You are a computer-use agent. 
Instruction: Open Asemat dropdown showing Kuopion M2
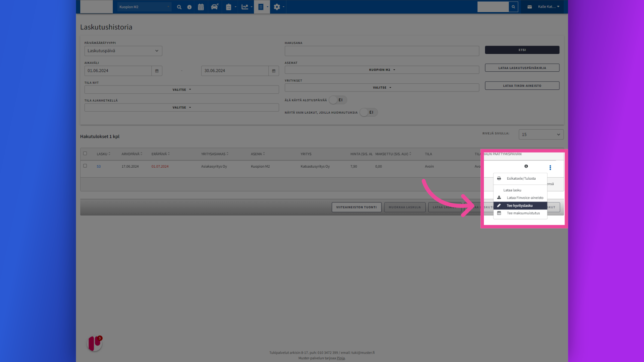pyautogui.click(x=382, y=70)
